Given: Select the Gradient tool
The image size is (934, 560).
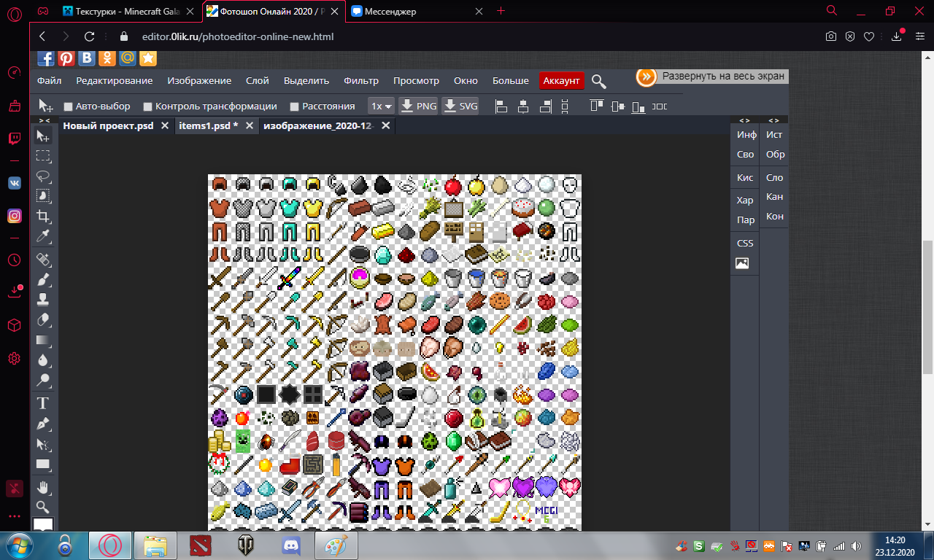Looking at the screenshot, I should pyautogui.click(x=44, y=340).
